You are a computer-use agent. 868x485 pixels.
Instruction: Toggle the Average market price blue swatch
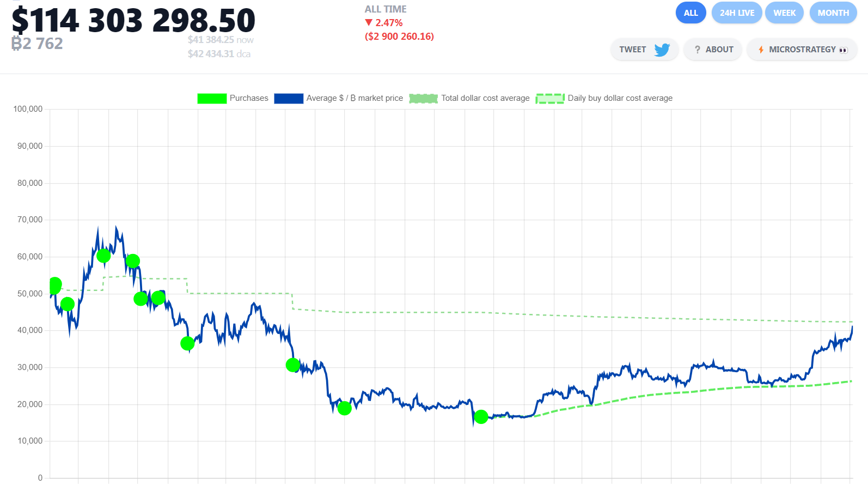tap(289, 98)
